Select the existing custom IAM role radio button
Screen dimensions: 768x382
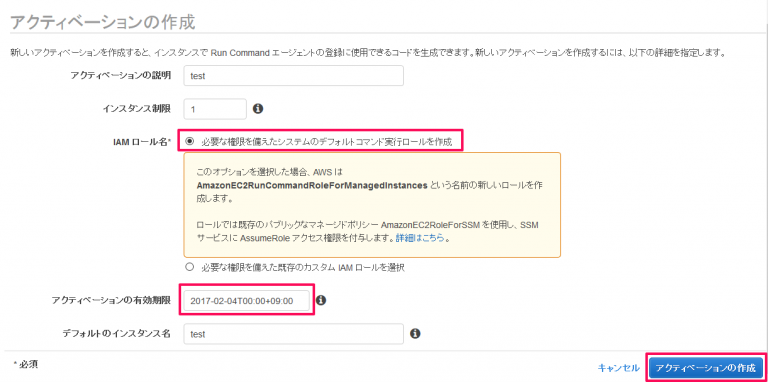190,267
